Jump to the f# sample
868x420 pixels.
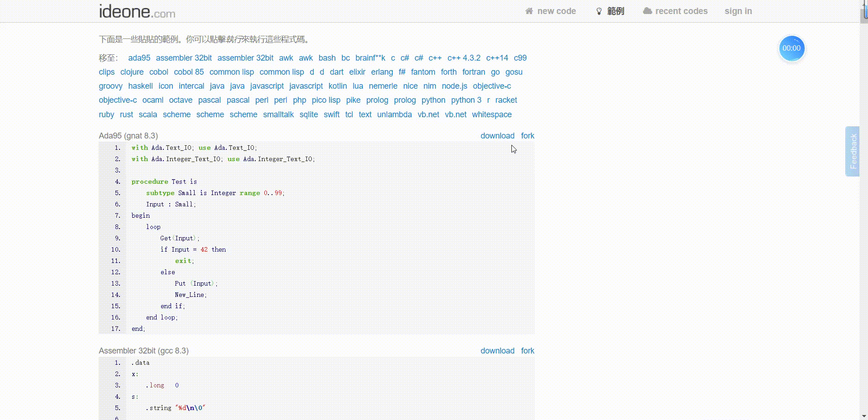pyautogui.click(x=402, y=72)
